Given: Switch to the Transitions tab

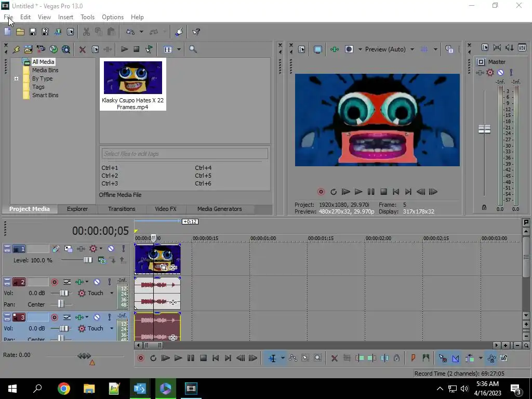Looking at the screenshot, I should coord(122,209).
